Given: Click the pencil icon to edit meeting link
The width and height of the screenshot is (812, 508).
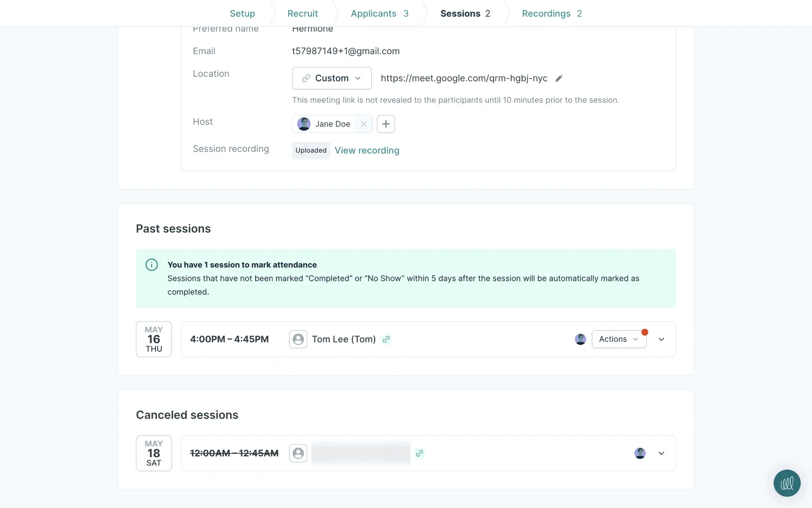Looking at the screenshot, I should point(559,78).
